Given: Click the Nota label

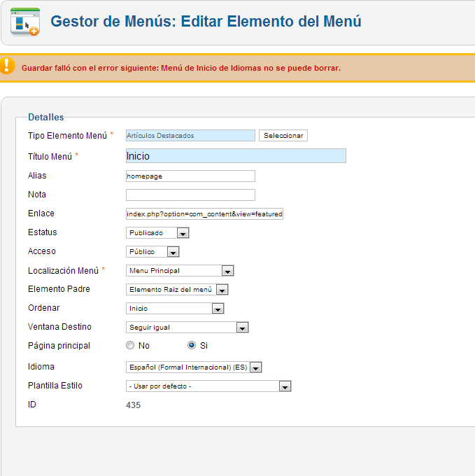Looking at the screenshot, I should click(37, 195).
